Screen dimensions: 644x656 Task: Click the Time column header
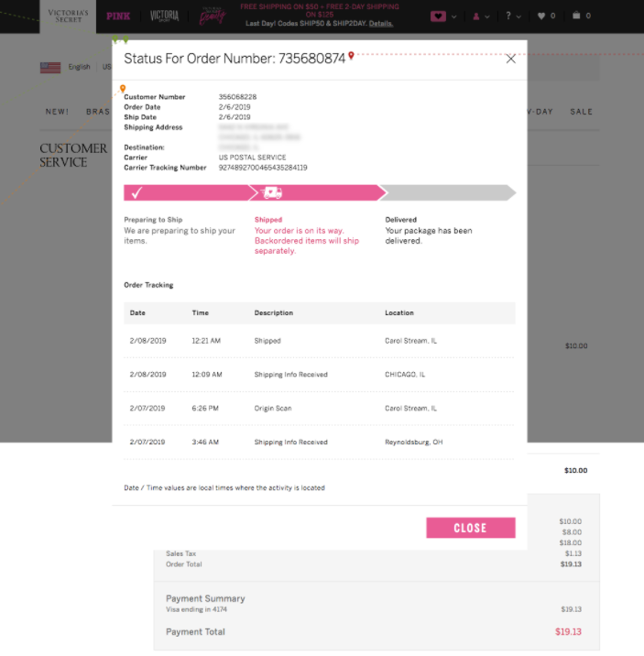201,313
